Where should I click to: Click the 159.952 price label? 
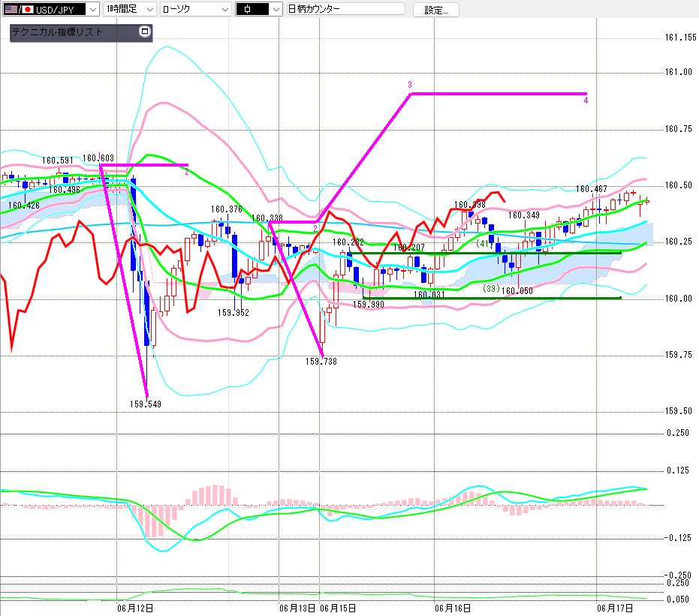(234, 313)
